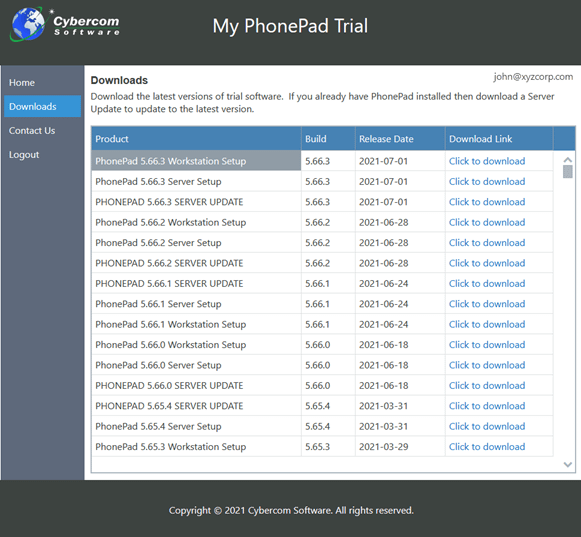Screen dimensions: 581x537
Task: Select PHONEPAD 5.66.1 SERVER UPDATE product name
Action: 169,284
